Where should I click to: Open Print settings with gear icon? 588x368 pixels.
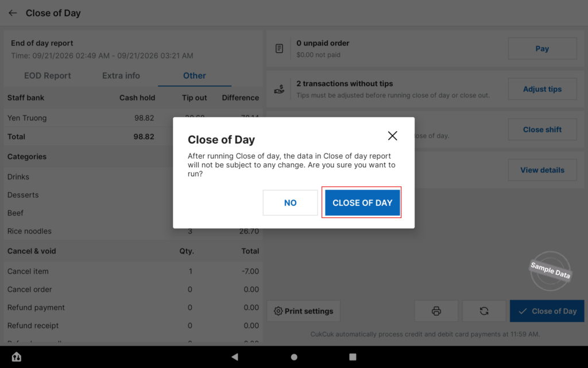pyautogui.click(x=303, y=311)
